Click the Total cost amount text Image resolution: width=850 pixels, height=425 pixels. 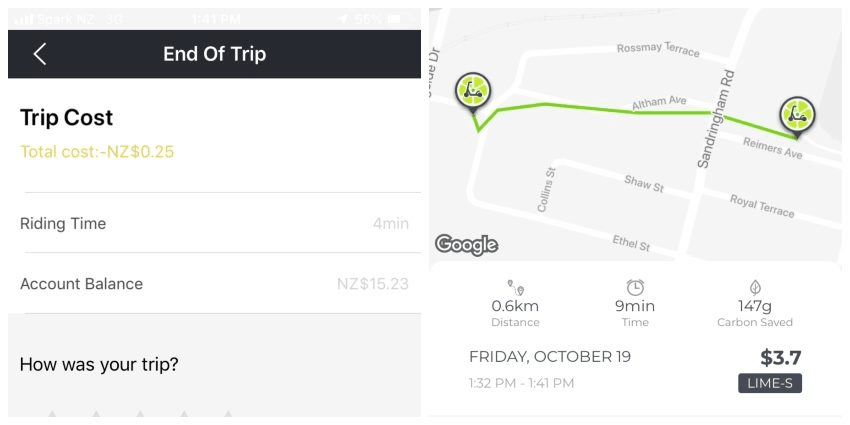pos(97,152)
